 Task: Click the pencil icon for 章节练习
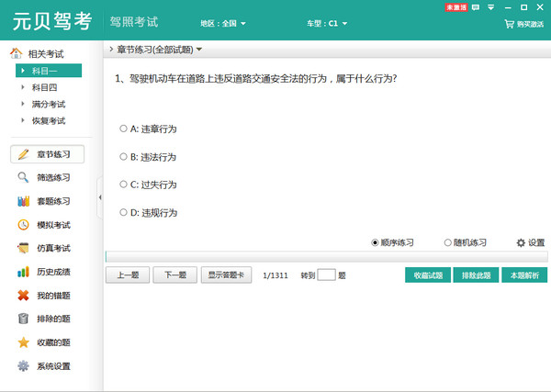23,154
